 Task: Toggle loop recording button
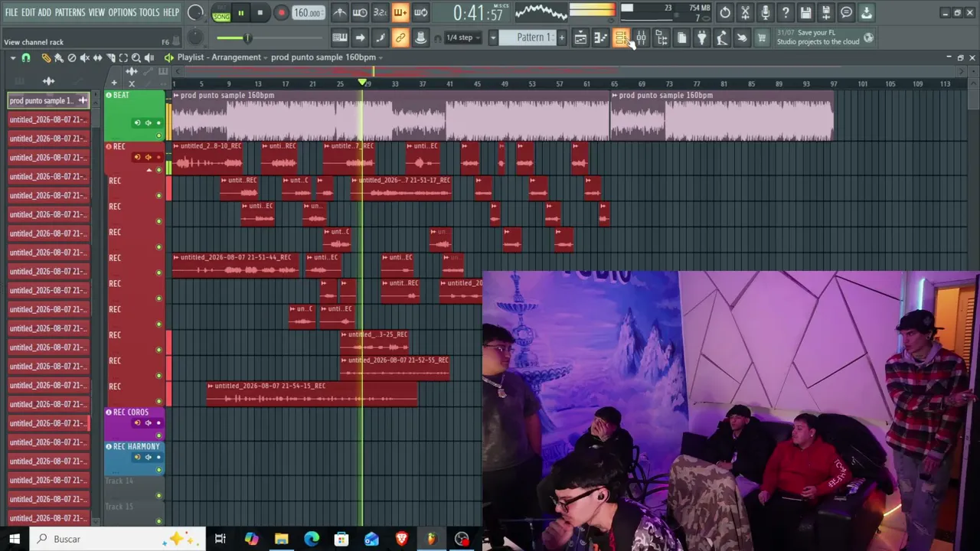420,12
